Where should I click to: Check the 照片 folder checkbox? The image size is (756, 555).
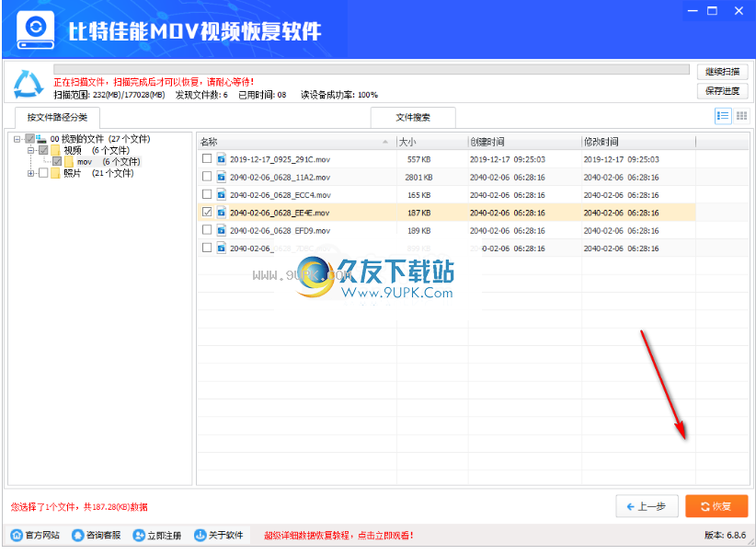(x=43, y=173)
